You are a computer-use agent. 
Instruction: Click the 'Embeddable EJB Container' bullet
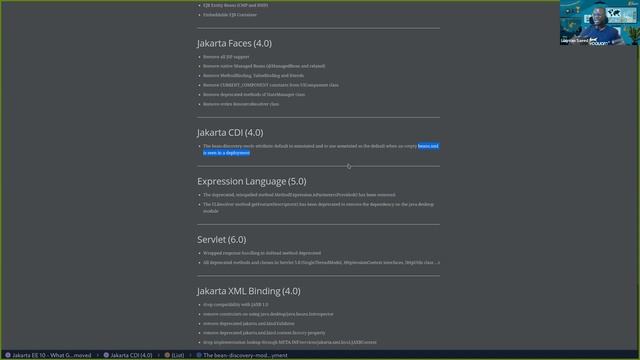click(x=230, y=15)
